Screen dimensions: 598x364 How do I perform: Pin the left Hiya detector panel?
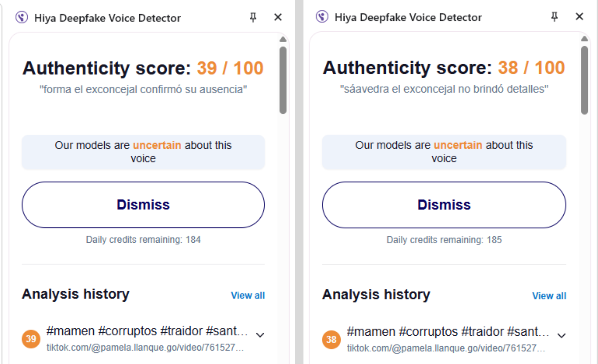pyautogui.click(x=253, y=17)
